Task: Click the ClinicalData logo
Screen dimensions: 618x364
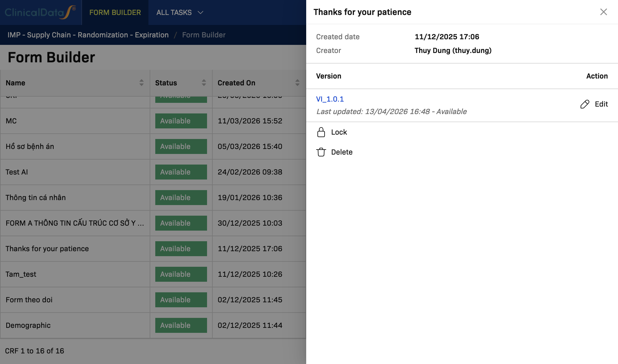Action: 40,12
